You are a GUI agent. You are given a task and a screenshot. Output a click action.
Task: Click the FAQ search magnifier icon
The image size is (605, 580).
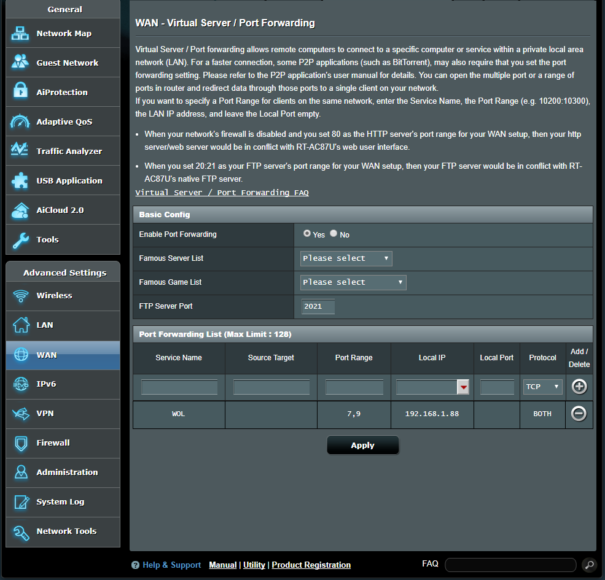tap(589, 565)
